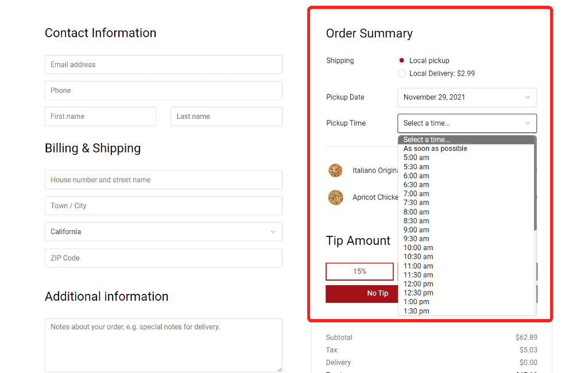Choose 'As soon as possible' time option
Image resolution: width=588 pixels, height=373 pixels.
coord(435,149)
